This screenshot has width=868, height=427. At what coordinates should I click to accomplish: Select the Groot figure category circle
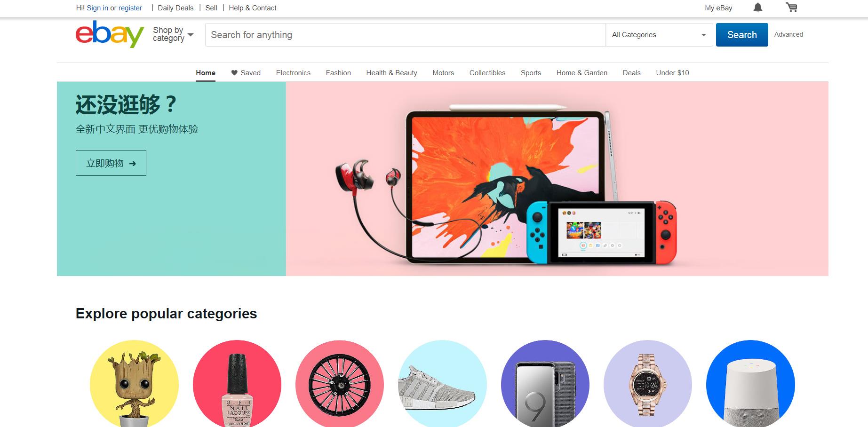click(134, 383)
